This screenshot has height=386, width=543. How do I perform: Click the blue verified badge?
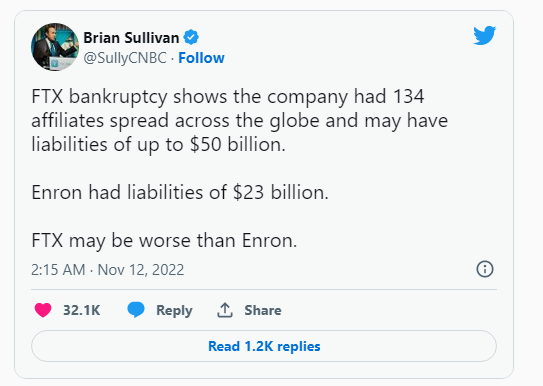pos(191,37)
